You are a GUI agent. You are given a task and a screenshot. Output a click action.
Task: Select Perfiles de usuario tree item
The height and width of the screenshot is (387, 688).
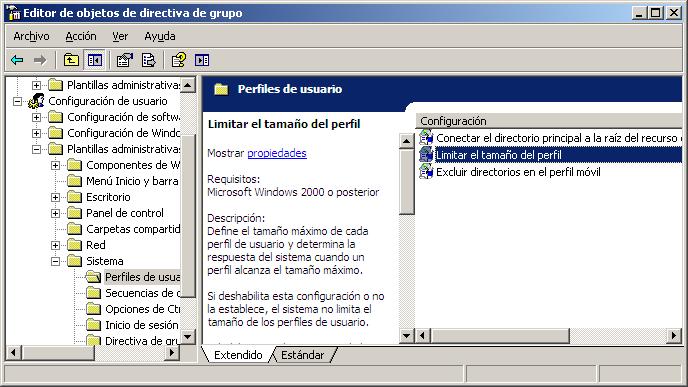click(x=142, y=277)
